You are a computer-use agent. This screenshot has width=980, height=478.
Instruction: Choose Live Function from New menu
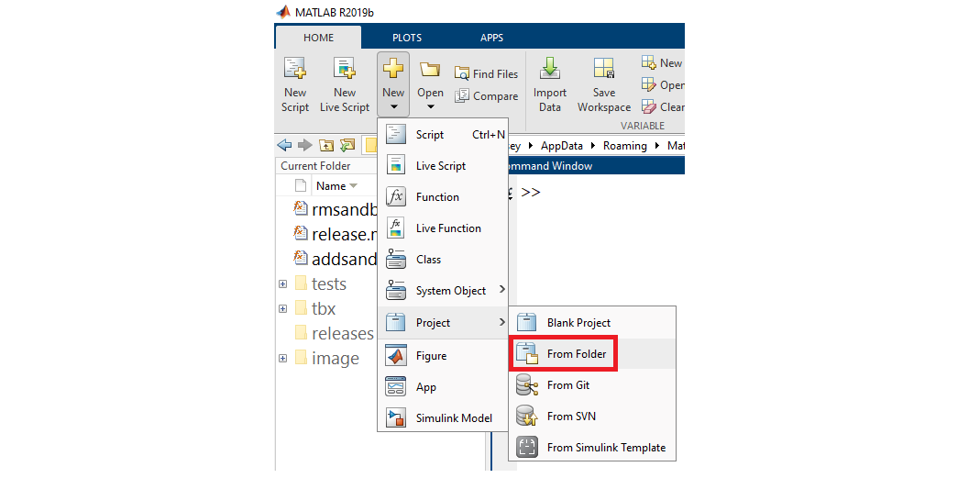tap(447, 228)
